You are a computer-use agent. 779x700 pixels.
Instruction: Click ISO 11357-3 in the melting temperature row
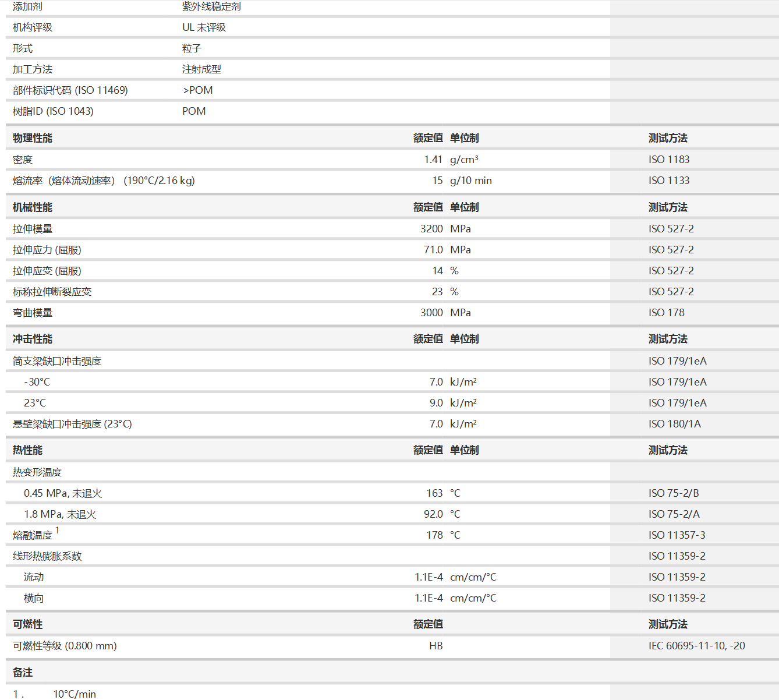[677, 535]
